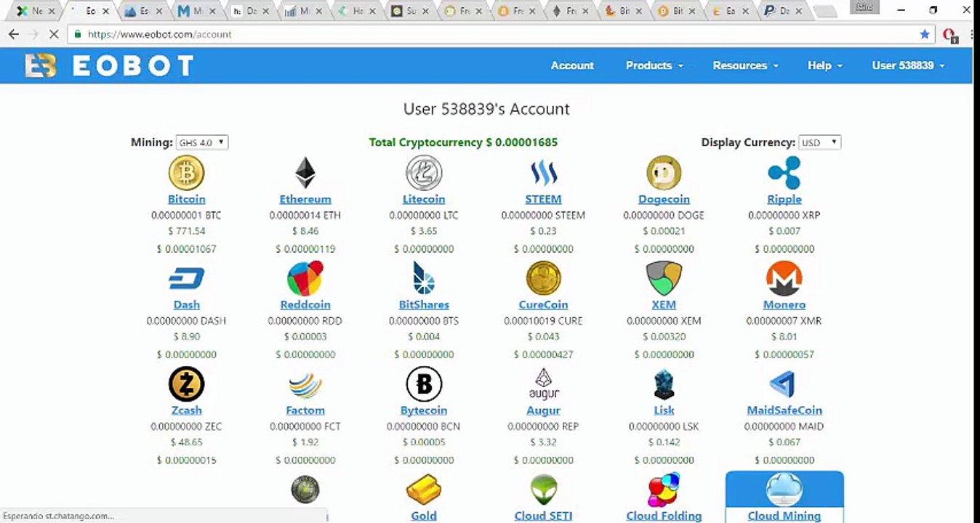Expand the Resources menu
The width and height of the screenshot is (980, 523).
[x=745, y=65]
